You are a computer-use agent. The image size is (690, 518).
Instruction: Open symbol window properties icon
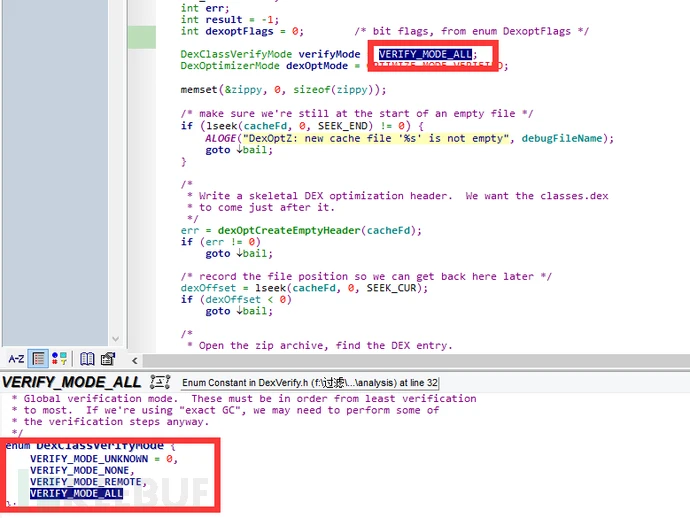[x=107, y=359]
